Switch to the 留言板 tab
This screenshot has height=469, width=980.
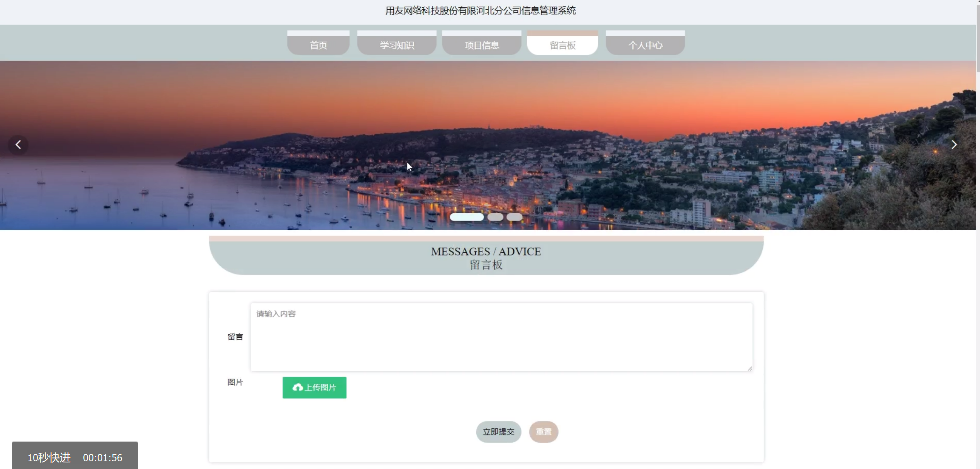click(562, 45)
